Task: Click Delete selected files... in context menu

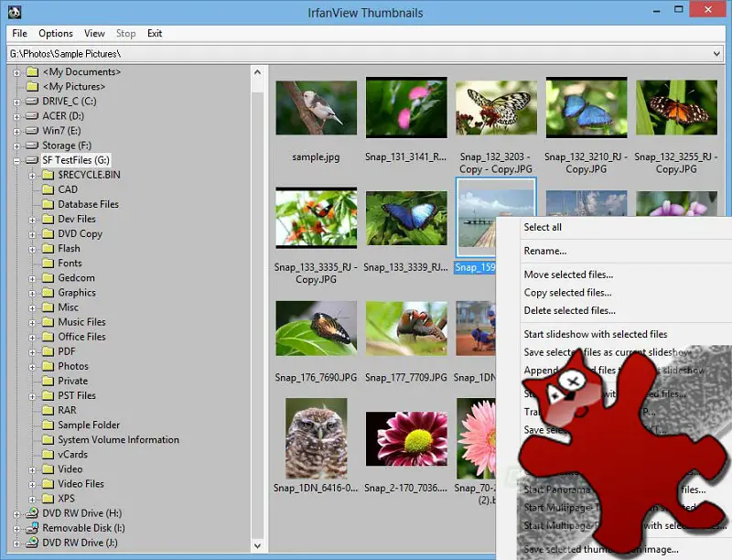Action: 569,310
